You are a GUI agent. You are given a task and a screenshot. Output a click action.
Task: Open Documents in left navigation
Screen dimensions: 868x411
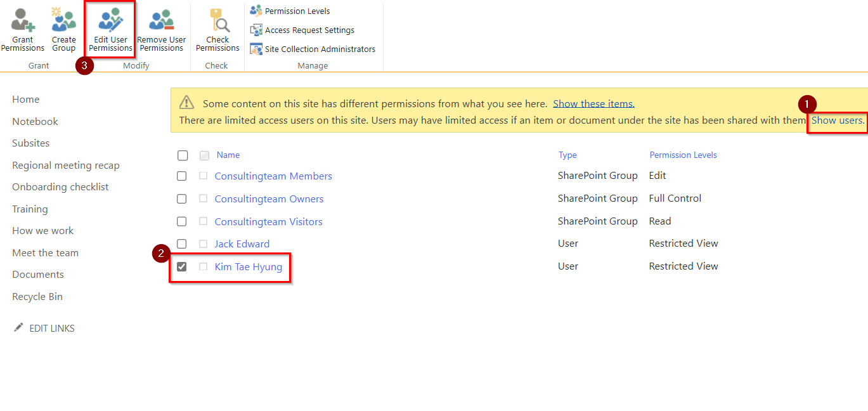pyautogui.click(x=38, y=275)
